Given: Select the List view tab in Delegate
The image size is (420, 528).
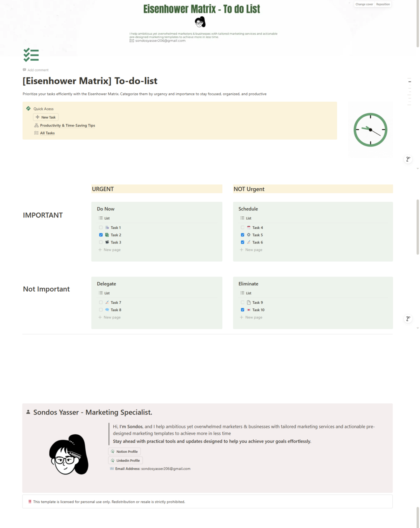Looking at the screenshot, I should [x=104, y=293].
